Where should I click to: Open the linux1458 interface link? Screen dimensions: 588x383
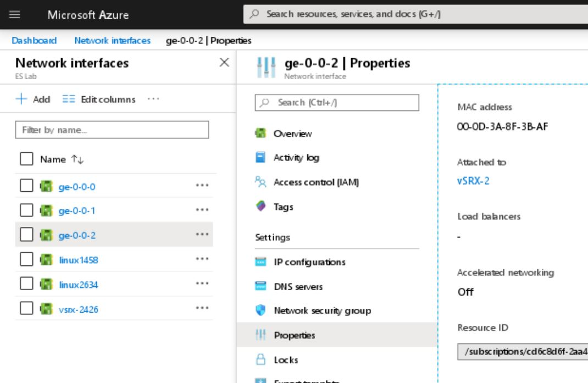click(x=79, y=260)
